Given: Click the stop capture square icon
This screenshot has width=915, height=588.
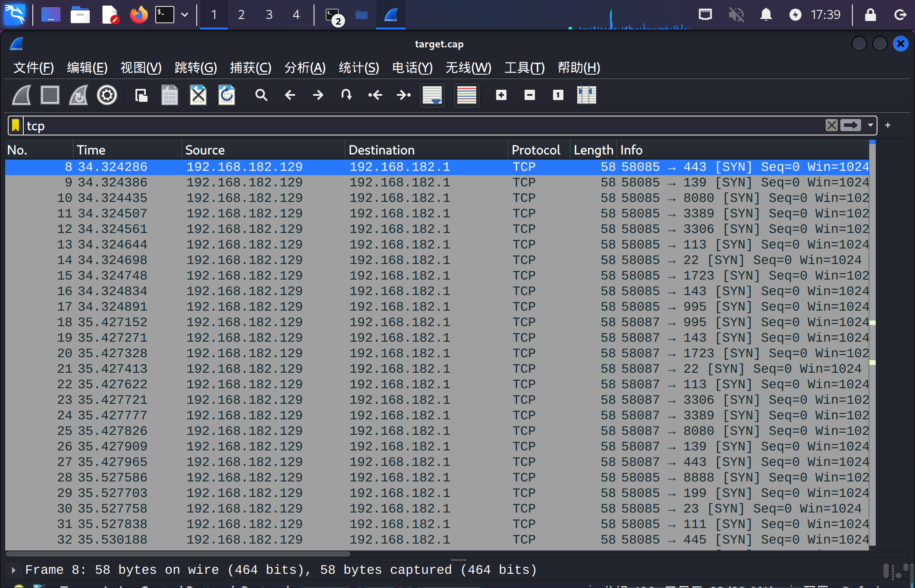Looking at the screenshot, I should click(50, 95).
